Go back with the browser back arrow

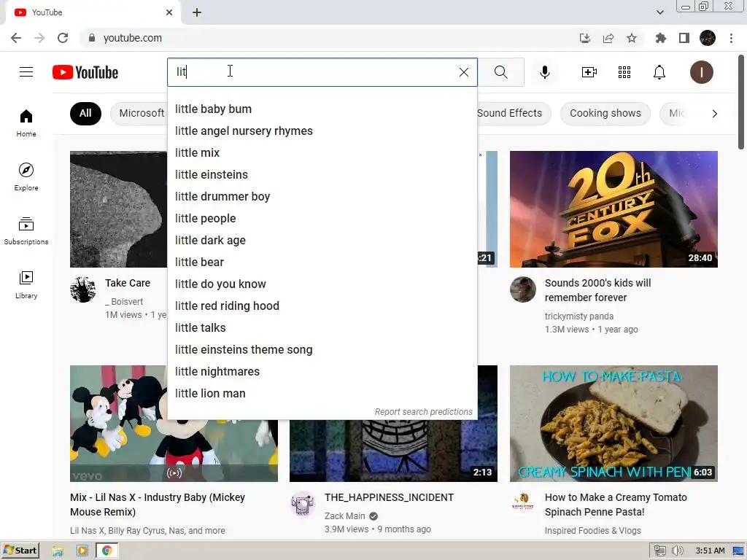[x=16, y=38]
